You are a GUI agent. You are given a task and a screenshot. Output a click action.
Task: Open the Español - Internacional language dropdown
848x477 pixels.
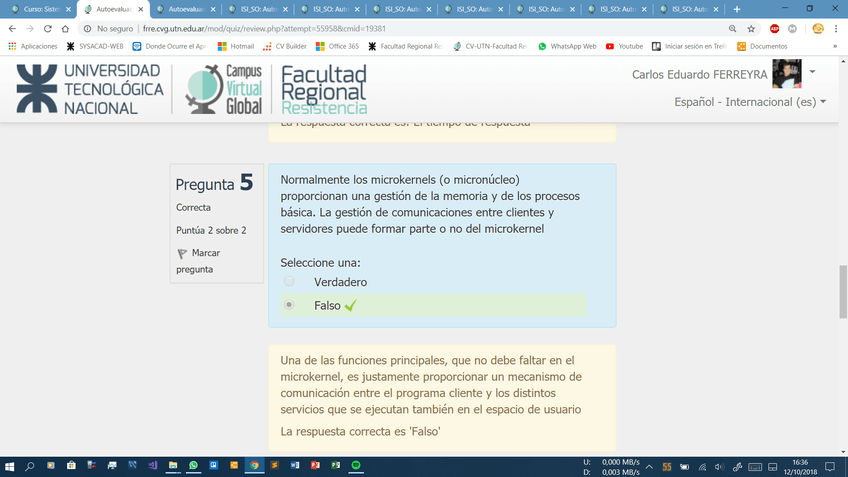click(750, 102)
